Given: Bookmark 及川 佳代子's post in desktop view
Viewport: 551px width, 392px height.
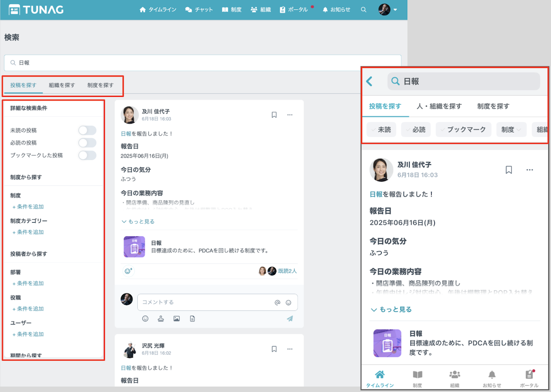Looking at the screenshot, I should tap(274, 115).
